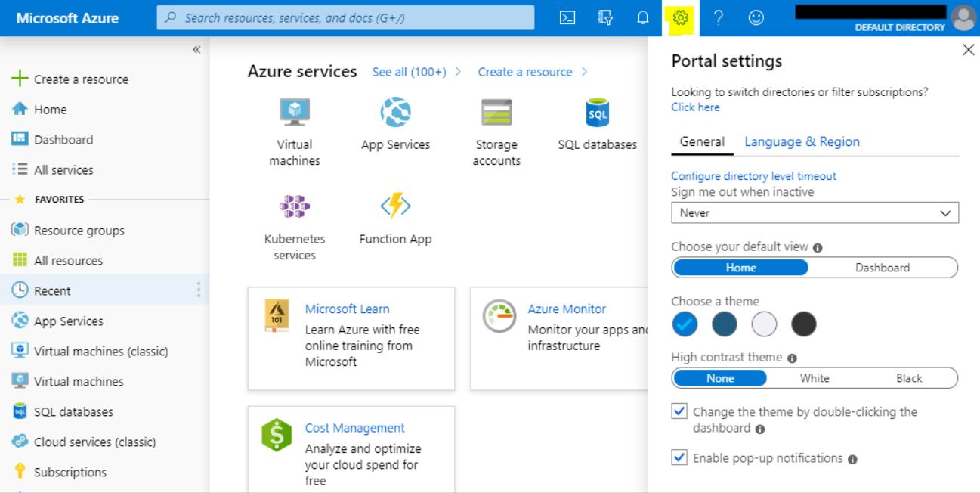The width and height of the screenshot is (980, 493).
Task: Click info icon after 'dashboard' text
Action: (x=760, y=429)
